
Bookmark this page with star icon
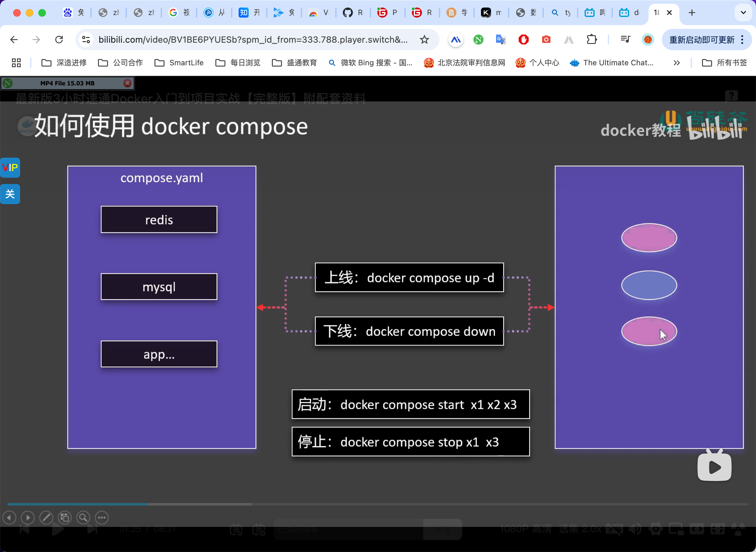424,40
